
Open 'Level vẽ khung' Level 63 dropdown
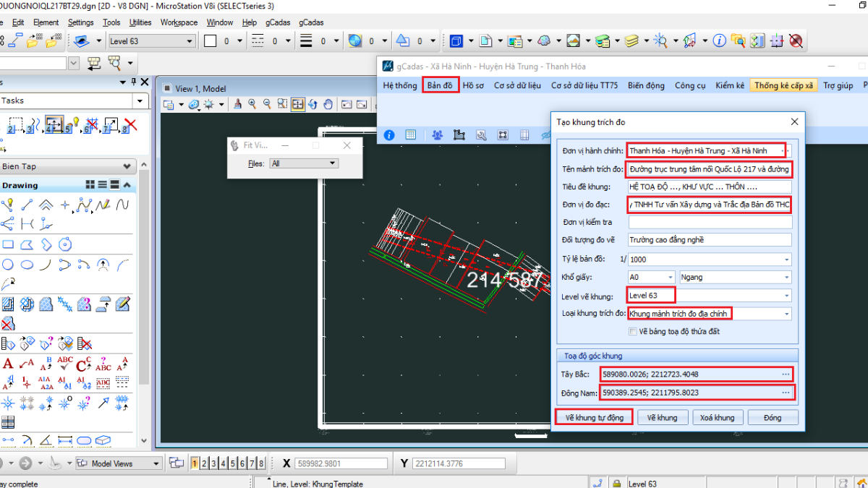787,296
